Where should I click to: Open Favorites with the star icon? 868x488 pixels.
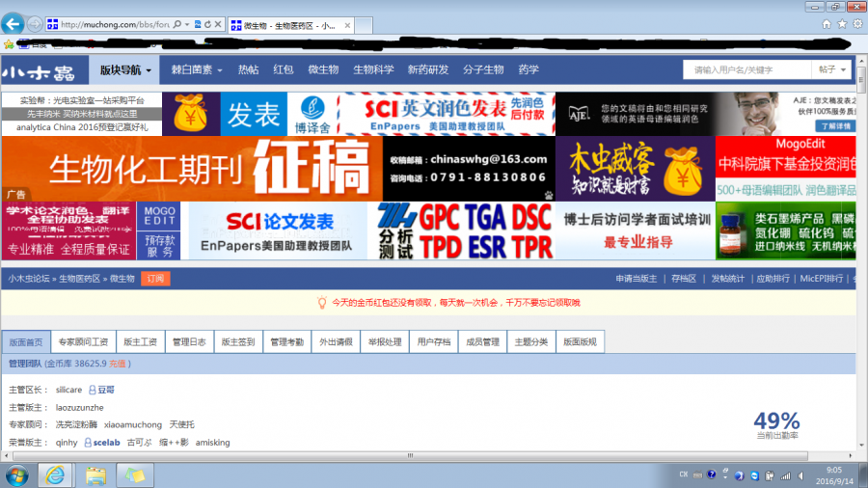point(842,24)
